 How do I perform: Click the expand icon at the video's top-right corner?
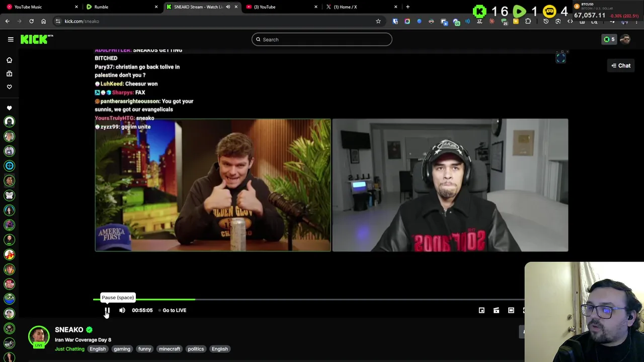[561, 59]
